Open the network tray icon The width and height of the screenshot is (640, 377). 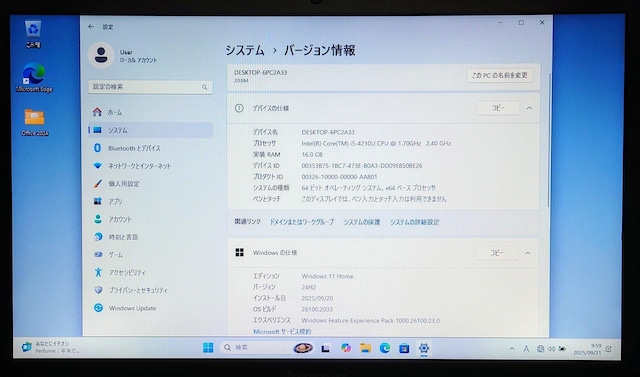click(x=540, y=349)
